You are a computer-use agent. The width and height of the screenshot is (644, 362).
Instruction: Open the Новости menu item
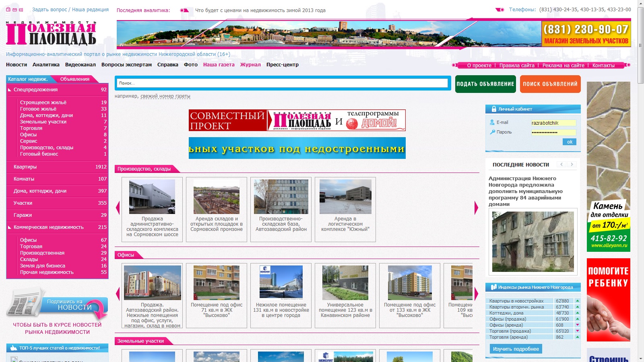point(17,65)
